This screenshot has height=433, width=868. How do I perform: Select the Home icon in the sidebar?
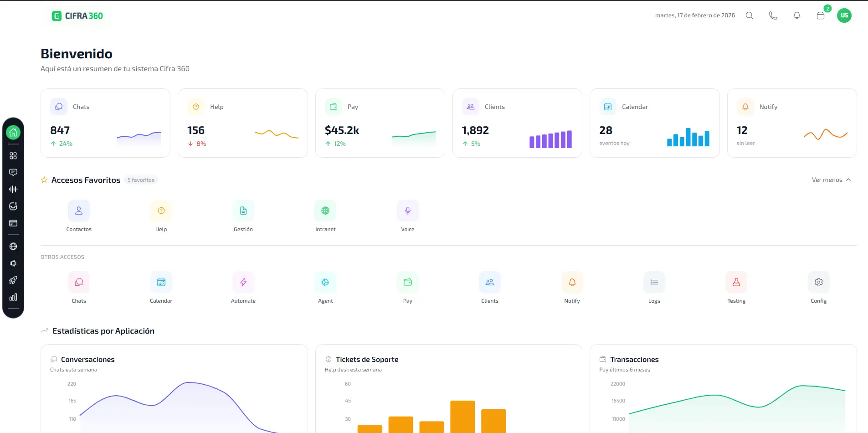pyautogui.click(x=13, y=132)
